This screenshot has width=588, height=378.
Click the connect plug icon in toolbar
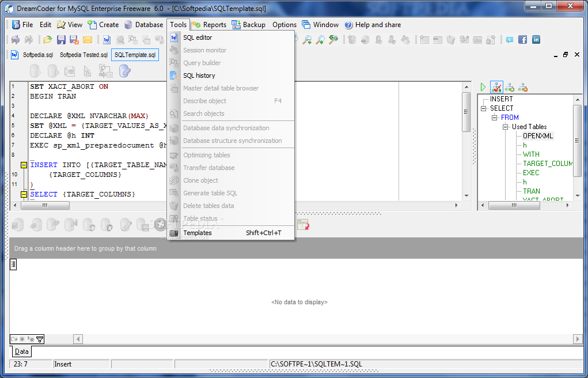pos(16,39)
